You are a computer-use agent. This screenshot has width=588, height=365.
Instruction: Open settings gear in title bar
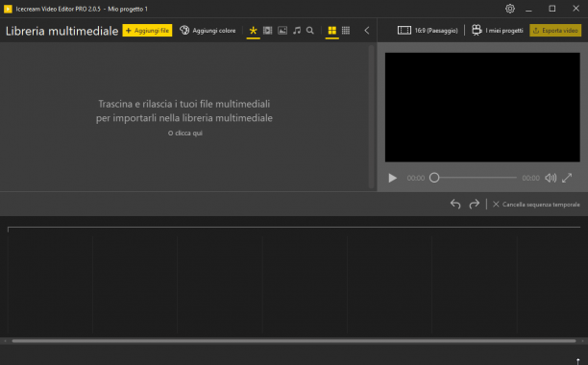[509, 9]
